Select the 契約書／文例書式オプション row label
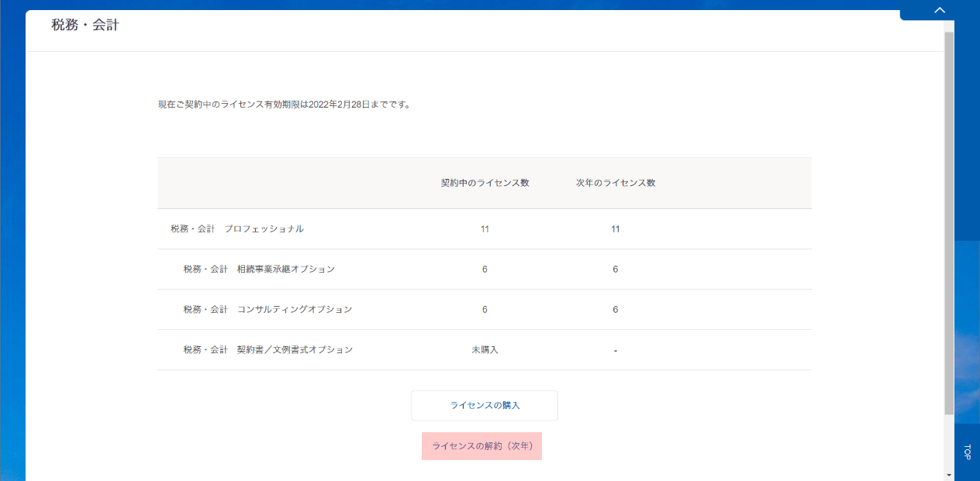980x481 pixels. [x=267, y=350]
